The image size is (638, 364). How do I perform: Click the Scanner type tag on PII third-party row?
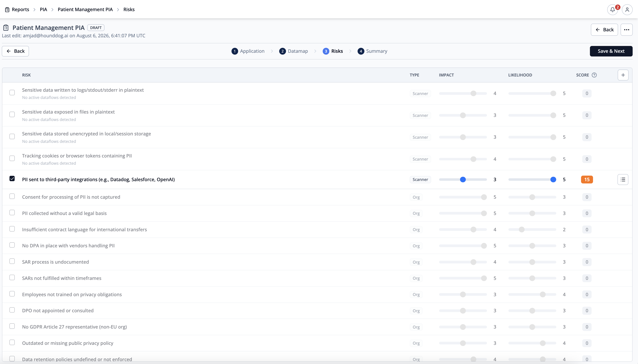click(x=420, y=180)
